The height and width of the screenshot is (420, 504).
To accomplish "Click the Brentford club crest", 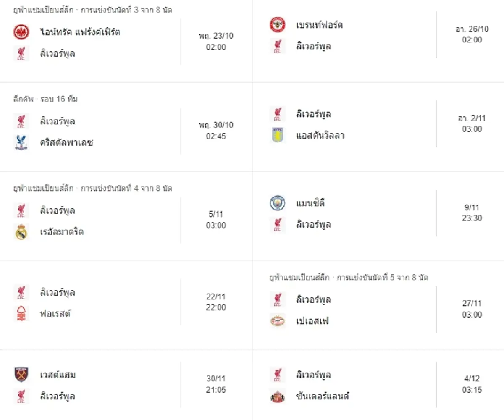I will click(x=278, y=24).
